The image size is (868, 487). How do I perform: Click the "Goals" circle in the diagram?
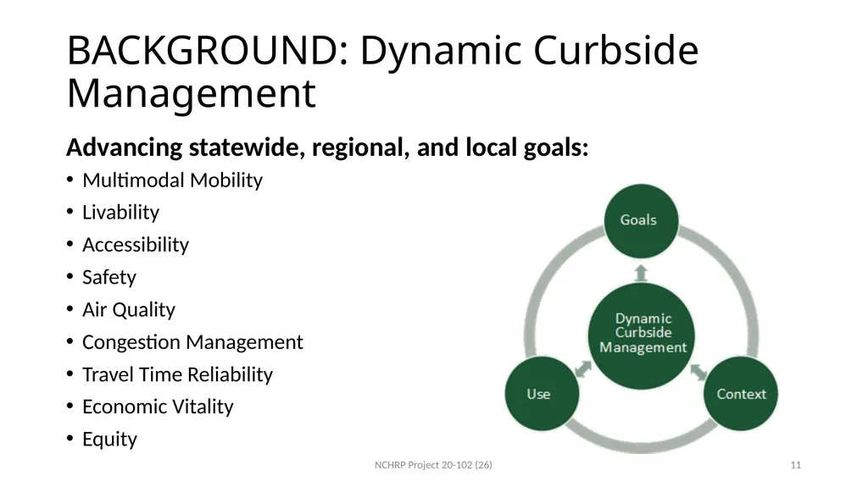point(641,221)
